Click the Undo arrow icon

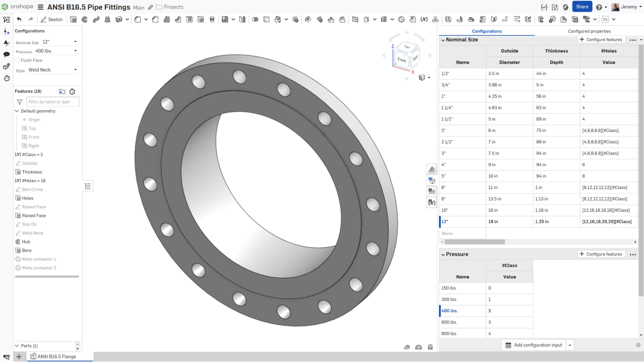19,19
